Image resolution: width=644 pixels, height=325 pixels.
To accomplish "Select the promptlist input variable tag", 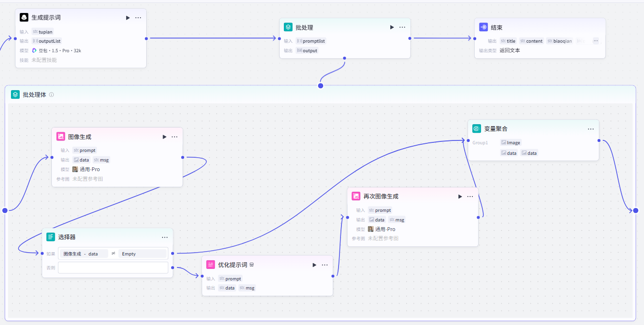I will point(311,41).
